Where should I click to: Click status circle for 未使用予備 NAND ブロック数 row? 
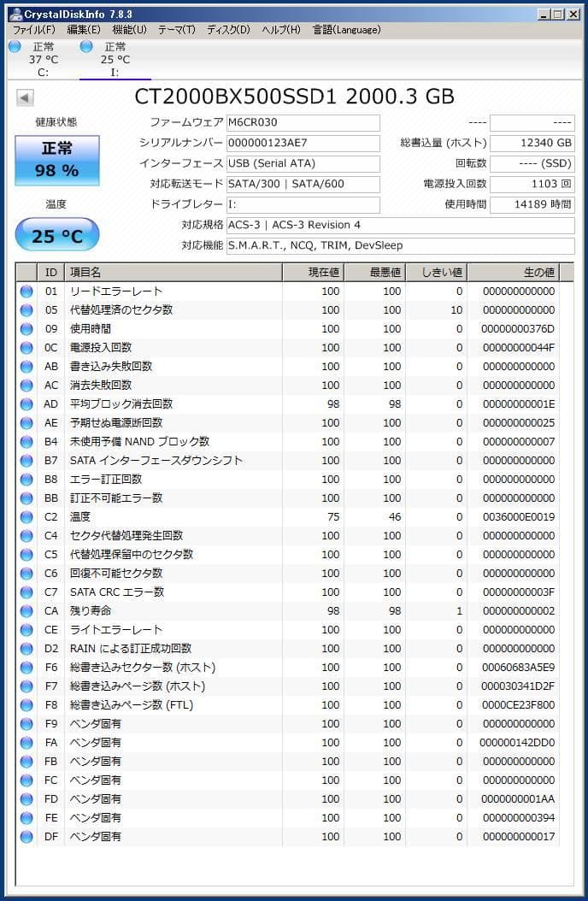pos(26,442)
